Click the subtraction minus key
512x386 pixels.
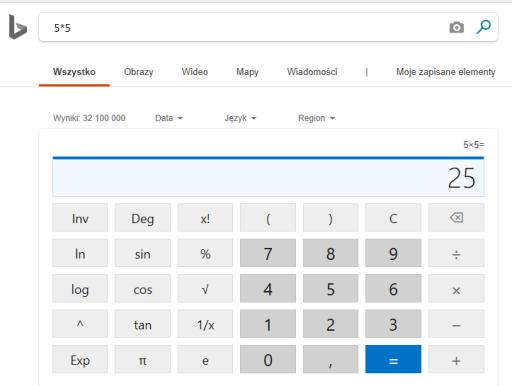[x=456, y=324]
